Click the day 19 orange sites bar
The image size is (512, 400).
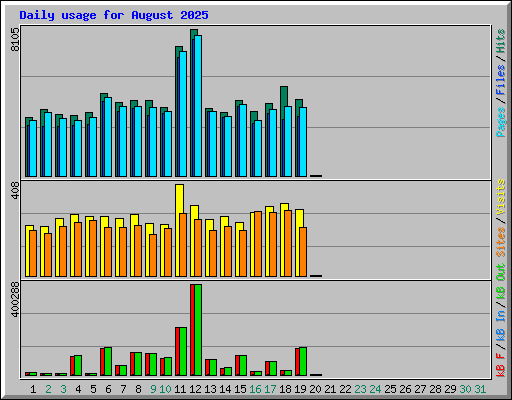pos(303,252)
